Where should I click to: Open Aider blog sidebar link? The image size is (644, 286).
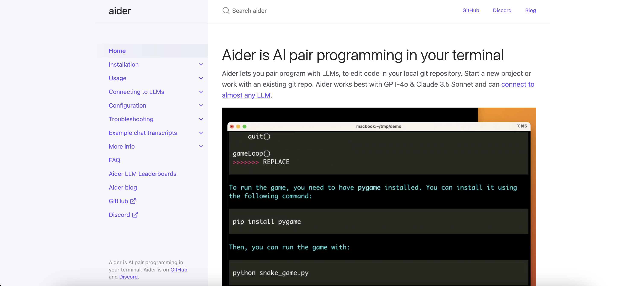123,187
